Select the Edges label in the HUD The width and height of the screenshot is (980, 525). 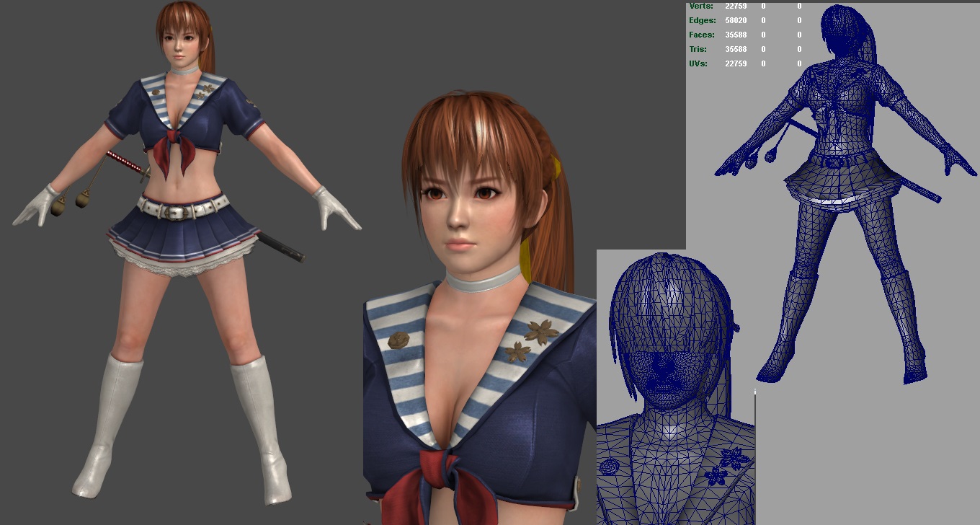pos(702,21)
